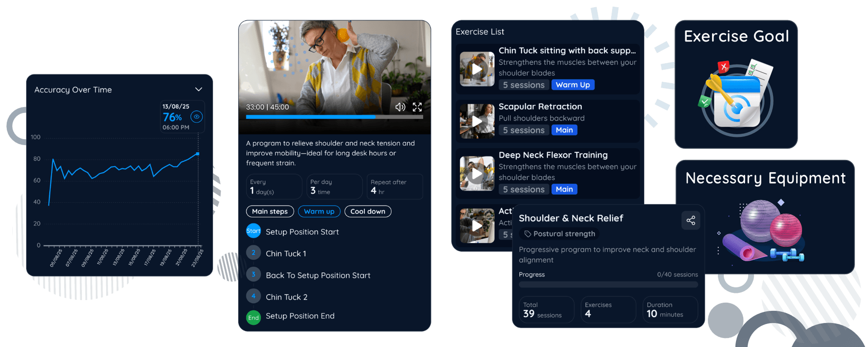868x347 pixels.
Task: Open the video in fullscreen mode
Action: 417,107
